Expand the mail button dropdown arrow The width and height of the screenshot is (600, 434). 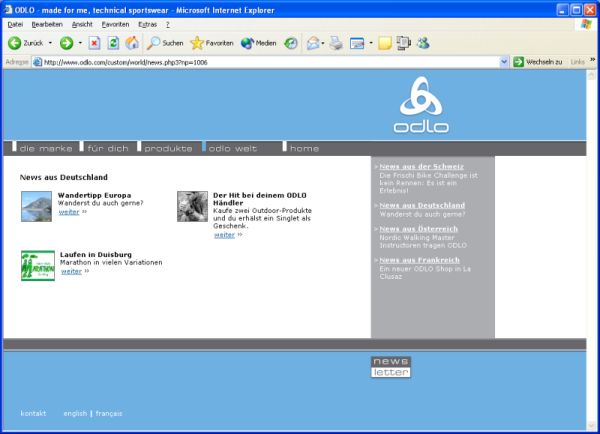(x=323, y=43)
